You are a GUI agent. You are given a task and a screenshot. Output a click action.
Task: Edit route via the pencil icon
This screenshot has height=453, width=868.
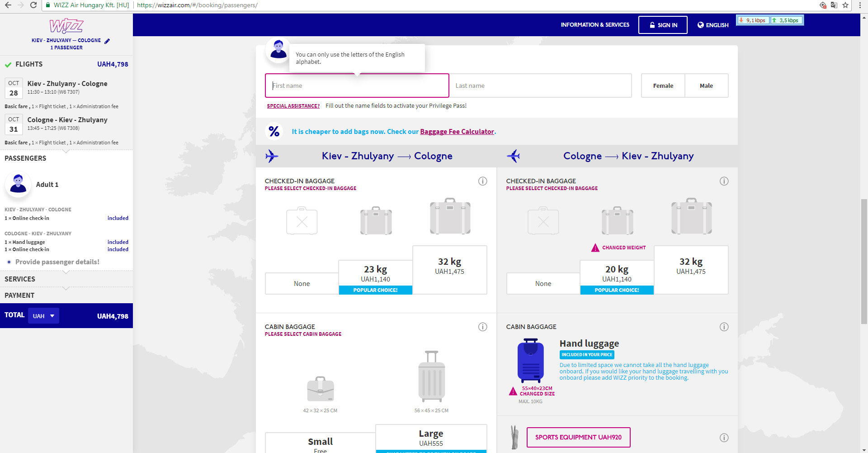click(x=107, y=41)
